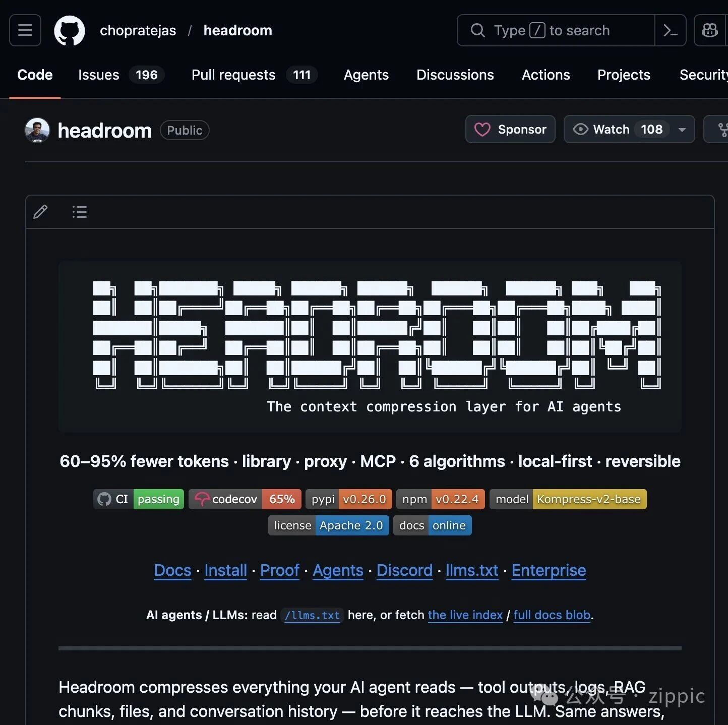Image resolution: width=728 pixels, height=725 pixels.
Task: Open the llms.txt link in links row
Action: pyautogui.click(x=472, y=570)
